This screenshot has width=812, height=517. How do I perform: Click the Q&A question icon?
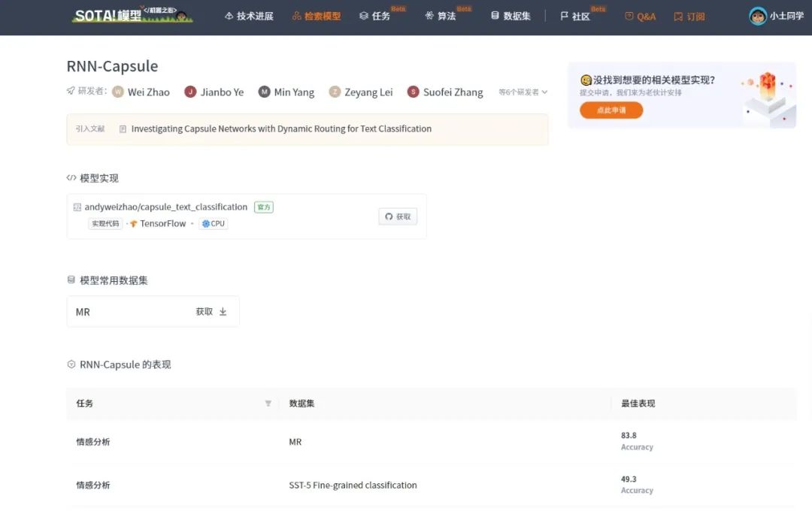point(629,15)
